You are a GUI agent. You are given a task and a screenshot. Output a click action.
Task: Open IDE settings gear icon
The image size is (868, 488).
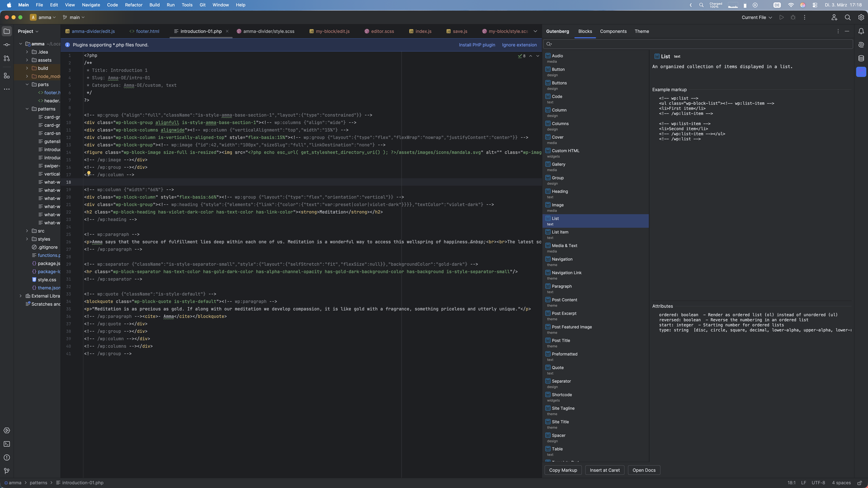(861, 17)
